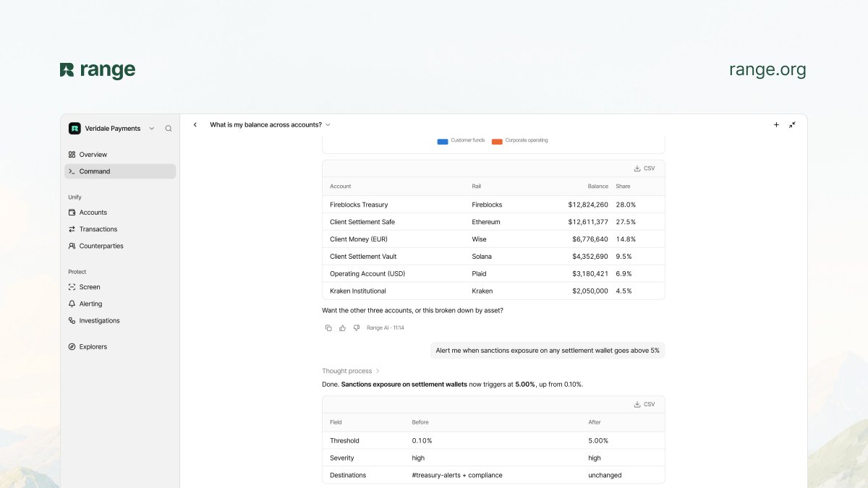
Task: Click the Range logo at top left
Action: point(98,70)
